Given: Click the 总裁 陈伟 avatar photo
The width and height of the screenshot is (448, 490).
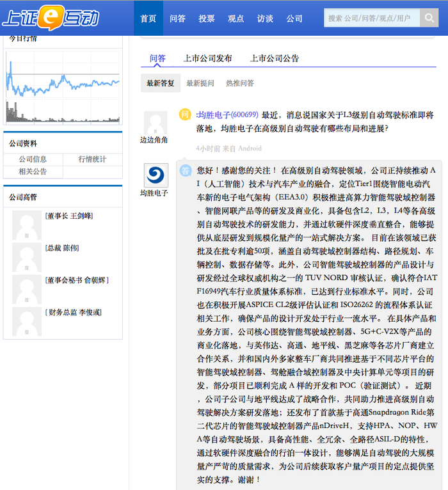Looking at the screenshot, I should [27, 257].
